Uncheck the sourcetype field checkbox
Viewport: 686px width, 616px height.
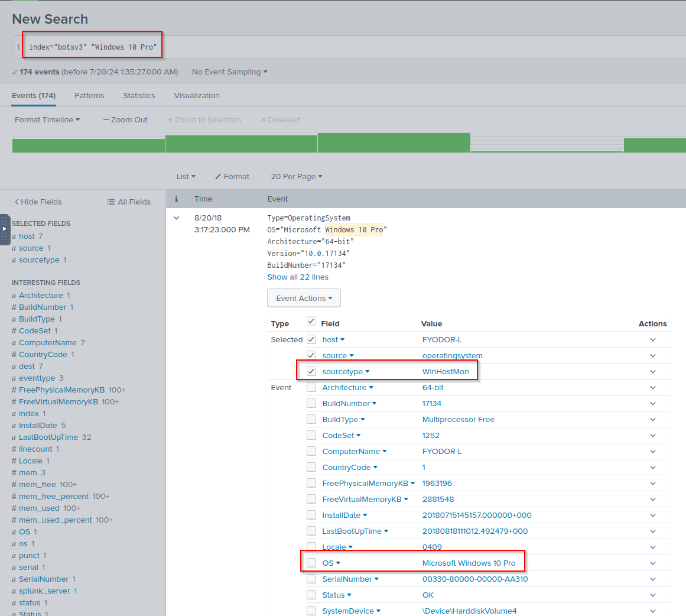click(311, 371)
